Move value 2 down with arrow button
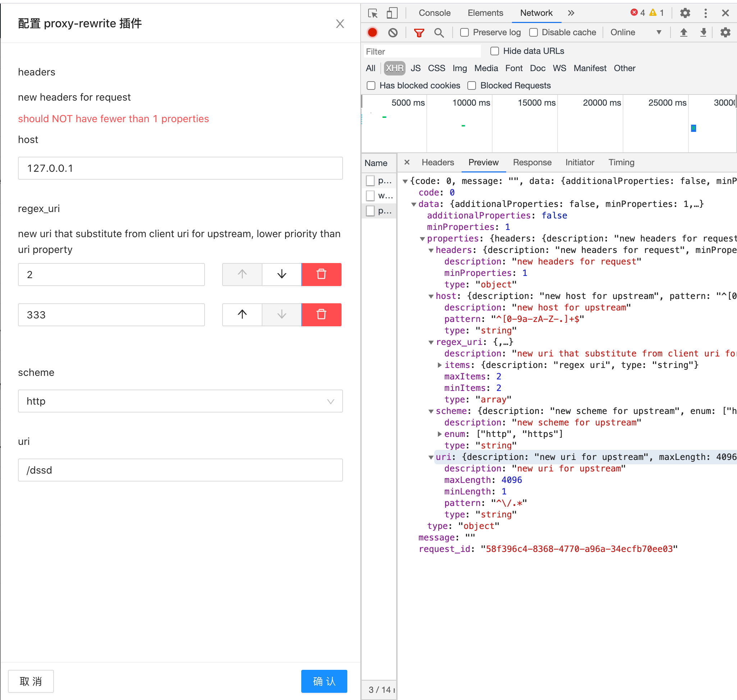This screenshot has width=737, height=700. [281, 275]
